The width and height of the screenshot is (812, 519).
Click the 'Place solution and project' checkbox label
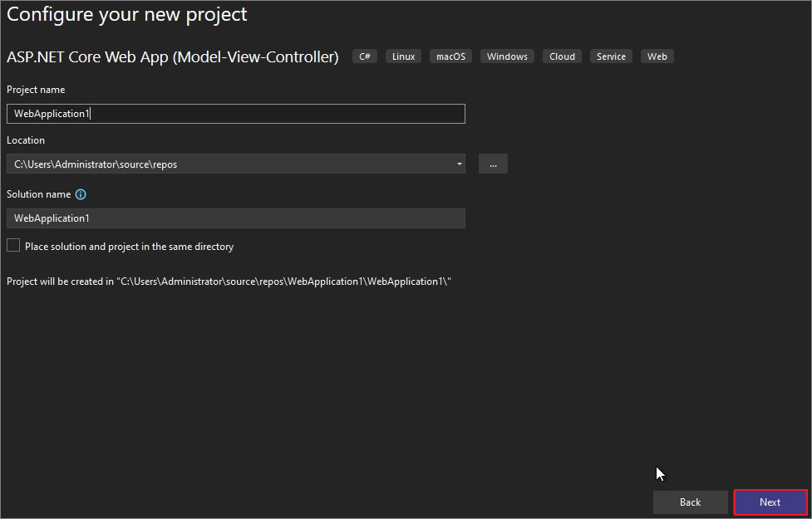click(130, 247)
